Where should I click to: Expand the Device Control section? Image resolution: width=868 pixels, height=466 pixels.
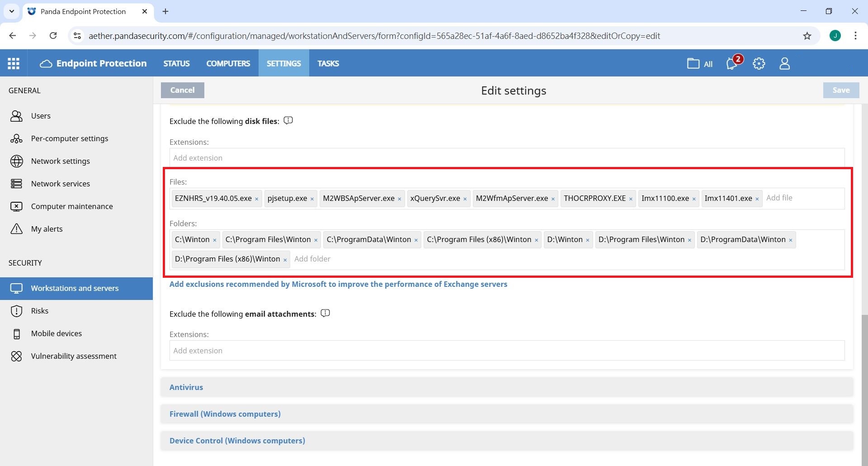point(237,441)
